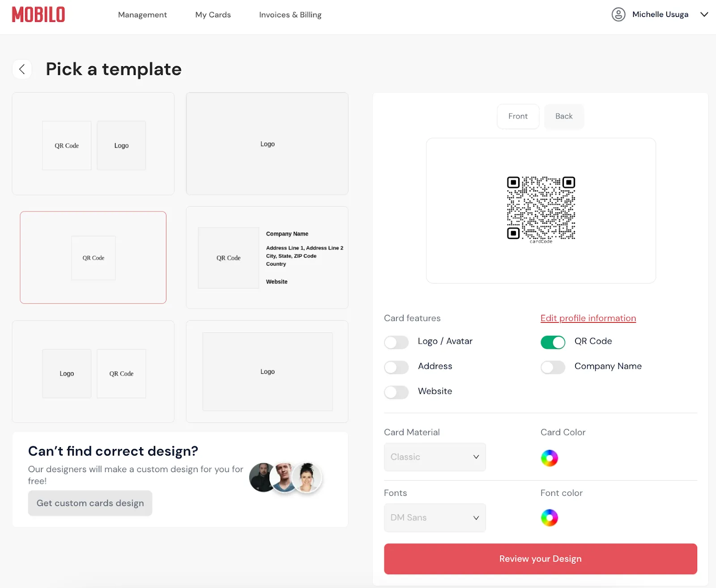Image resolution: width=716 pixels, height=588 pixels.
Task: Enable the Company Name toggle
Action: pyautogui.click(x=553, y=368)
